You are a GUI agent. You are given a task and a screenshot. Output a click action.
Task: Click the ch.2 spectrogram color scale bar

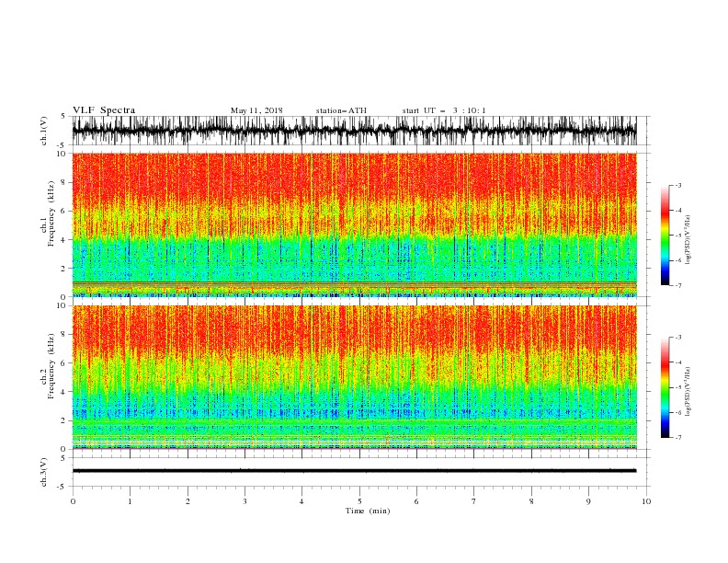(665, 387)
